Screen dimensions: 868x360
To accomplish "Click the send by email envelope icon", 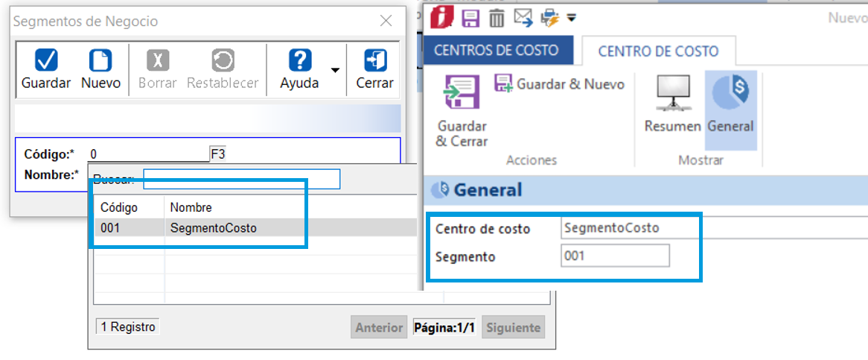I will (x=523, y=18).
